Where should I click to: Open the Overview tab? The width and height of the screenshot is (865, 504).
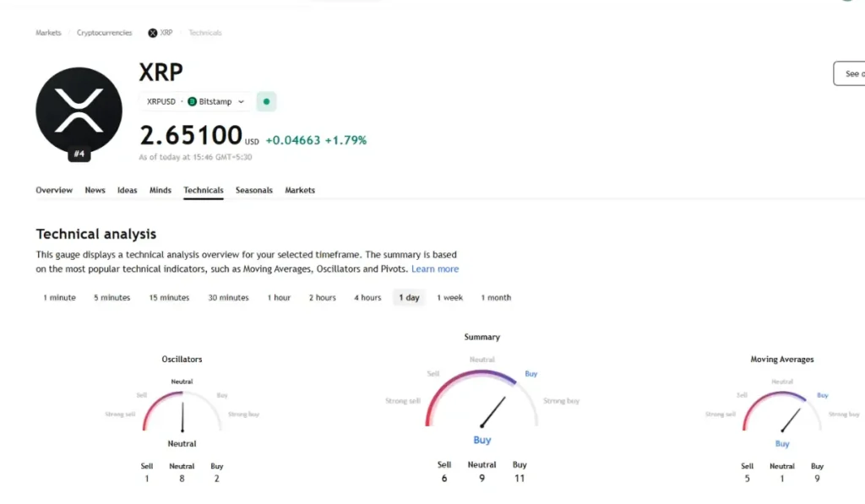click(54, 190)
